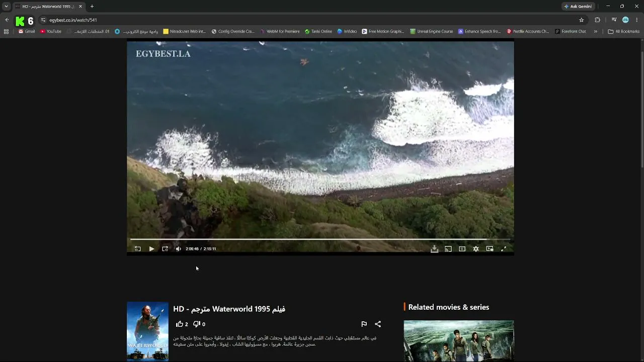Open the tab search dropdown arrow

[6, 7]
